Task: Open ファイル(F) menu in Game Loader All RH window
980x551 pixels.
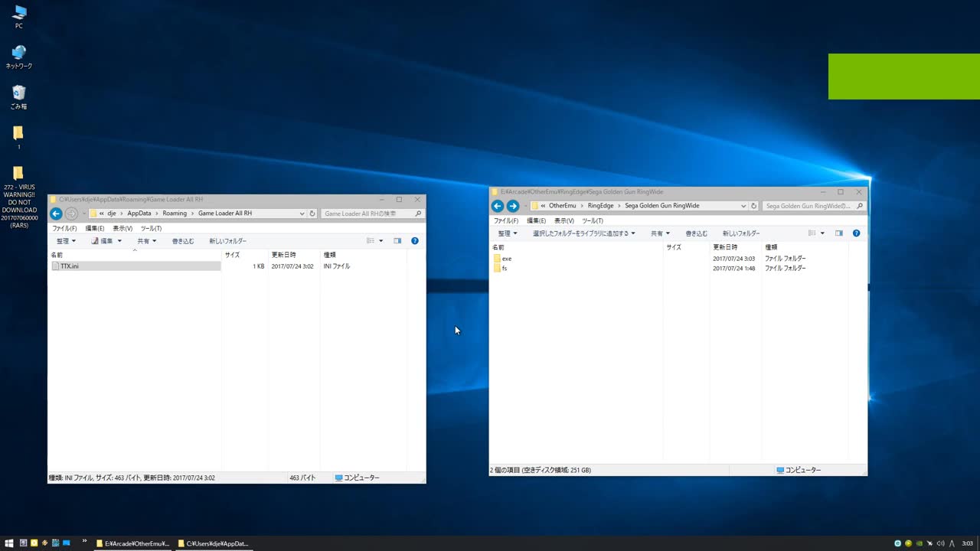Action: point(64,228)
